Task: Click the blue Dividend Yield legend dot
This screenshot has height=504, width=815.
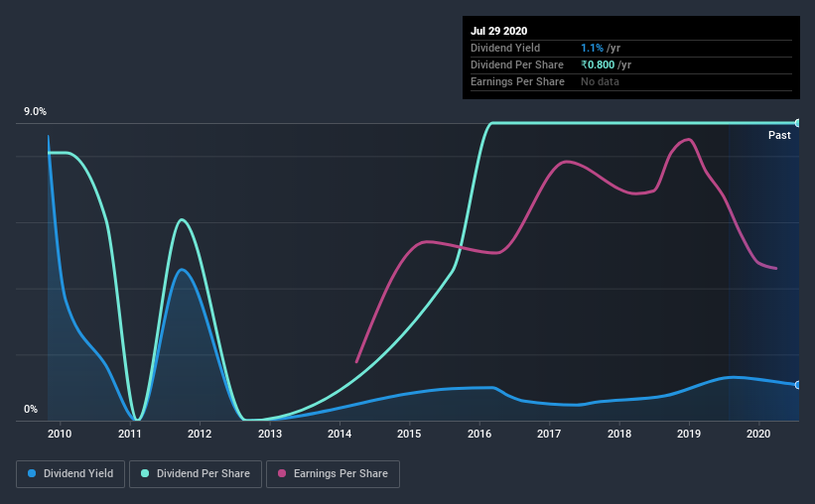Action: [x=32, y=473]
